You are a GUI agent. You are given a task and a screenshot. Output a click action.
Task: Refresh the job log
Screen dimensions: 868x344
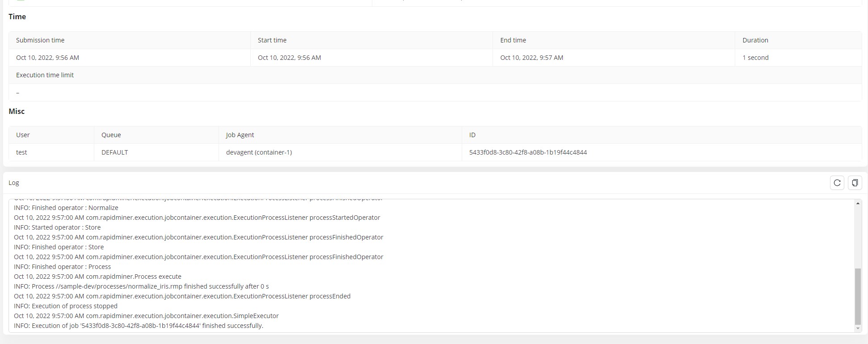click(x=837, y=183)
